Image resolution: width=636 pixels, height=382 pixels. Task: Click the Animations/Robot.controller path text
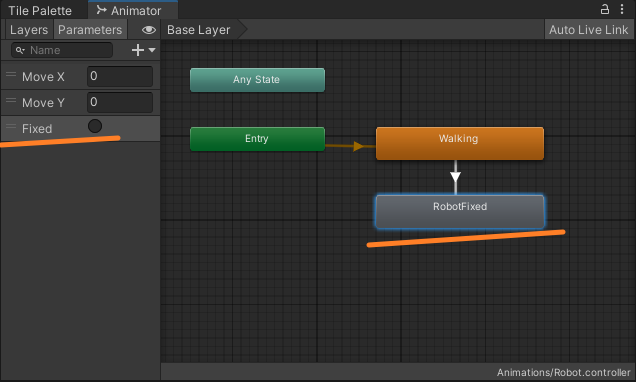tap(563, 372)
